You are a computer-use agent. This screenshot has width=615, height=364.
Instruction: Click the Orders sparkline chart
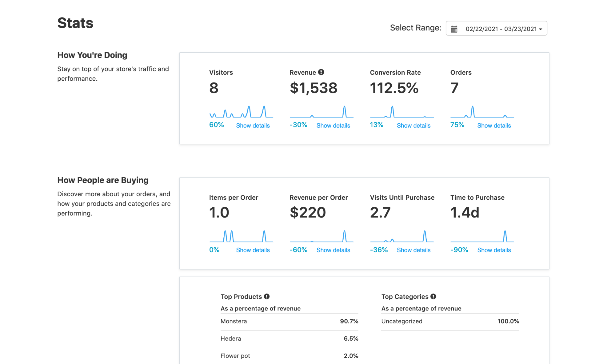[482, 112]
